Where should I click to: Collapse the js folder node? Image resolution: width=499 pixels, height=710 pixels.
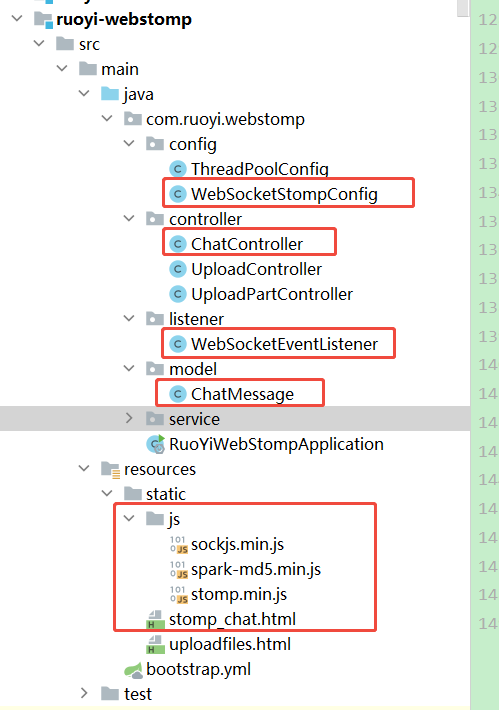(x=129, y=518)
